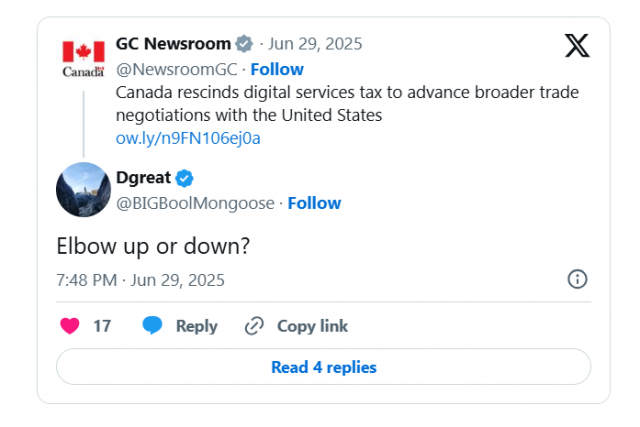Open the Dgreat display name
The height and width of the screenshot is (427, 640).
(143, 178)
